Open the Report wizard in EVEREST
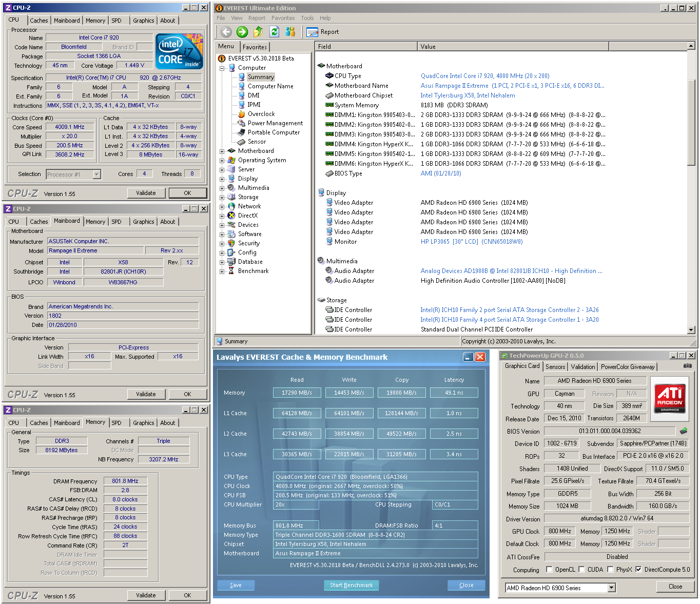The image size is (700, 604). coord(323,32)
